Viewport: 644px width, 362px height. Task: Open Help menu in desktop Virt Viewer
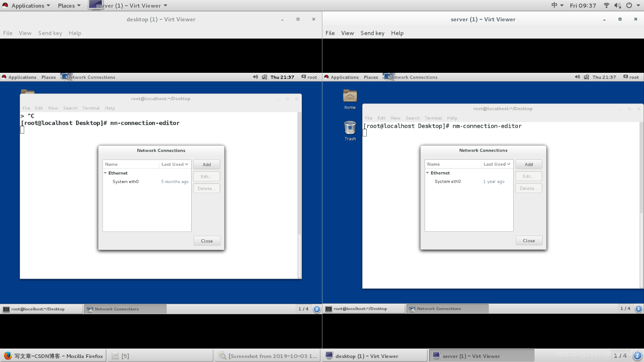point(75,33)
